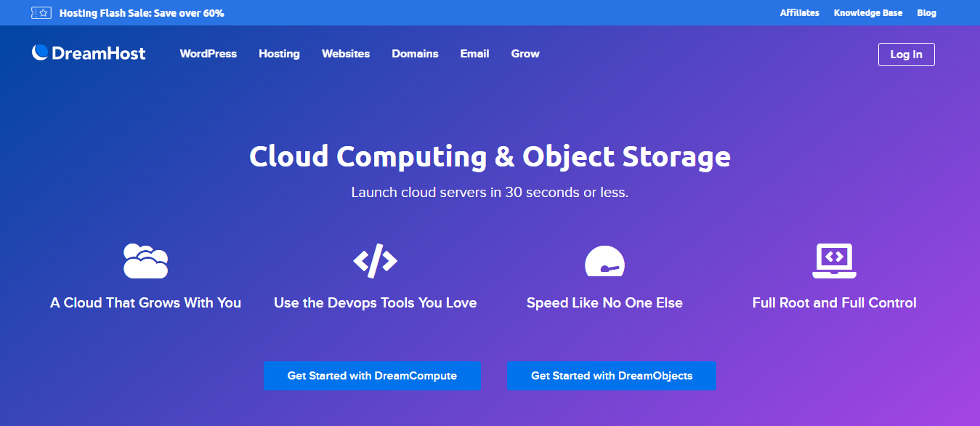Expand the Domains menu item

point(415,54)
